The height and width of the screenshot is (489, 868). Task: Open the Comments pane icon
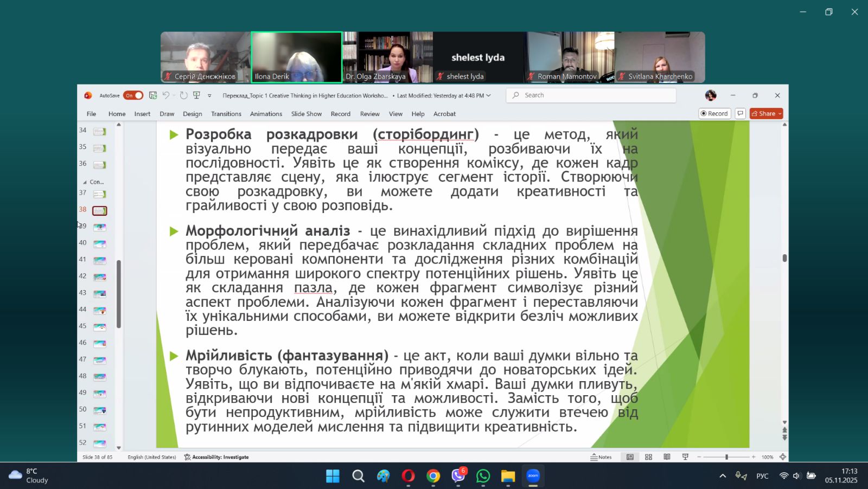pyautogui.click(x=740, y=113)
